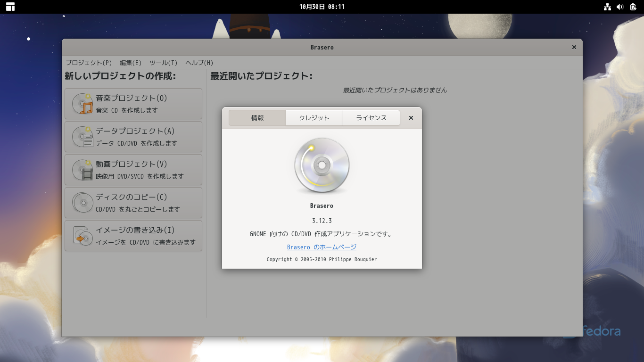Viewport: 644px width, 362px height.
Task: Click the Brasero name label below the disc logo
Action: (x=322, y=206)
